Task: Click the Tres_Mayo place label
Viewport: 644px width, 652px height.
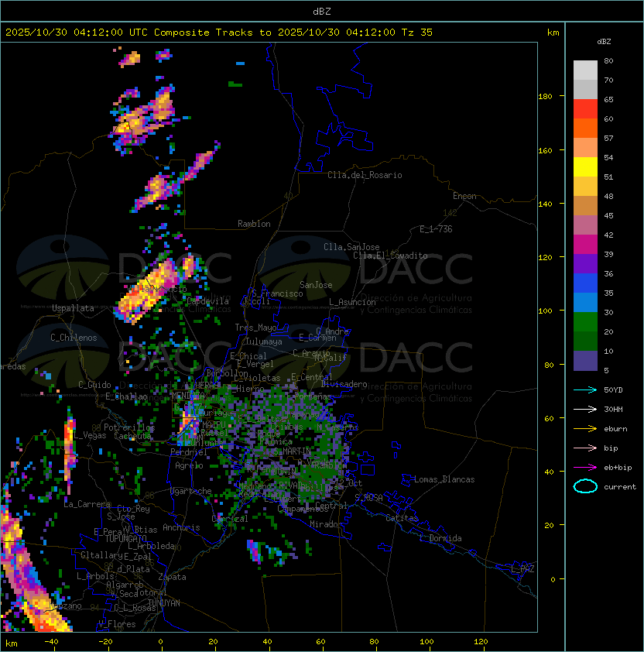Action: pos(255,328)
